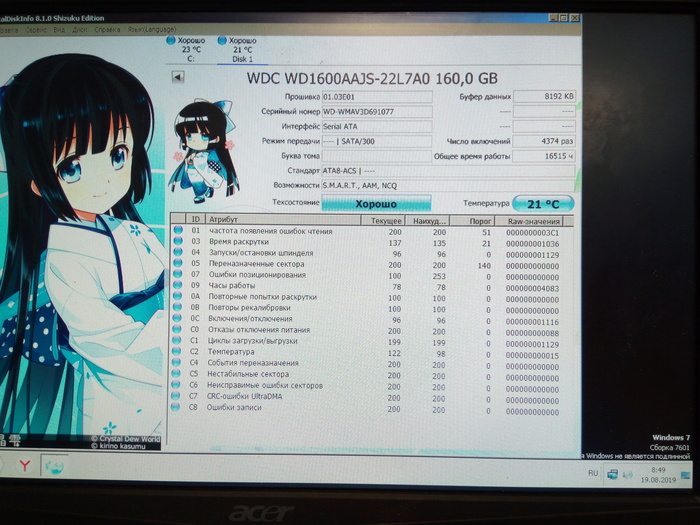Viewport: 700px width, 525px height.
Task: Click status orb for attribute C2 Температура
Action: pos(178,352)
